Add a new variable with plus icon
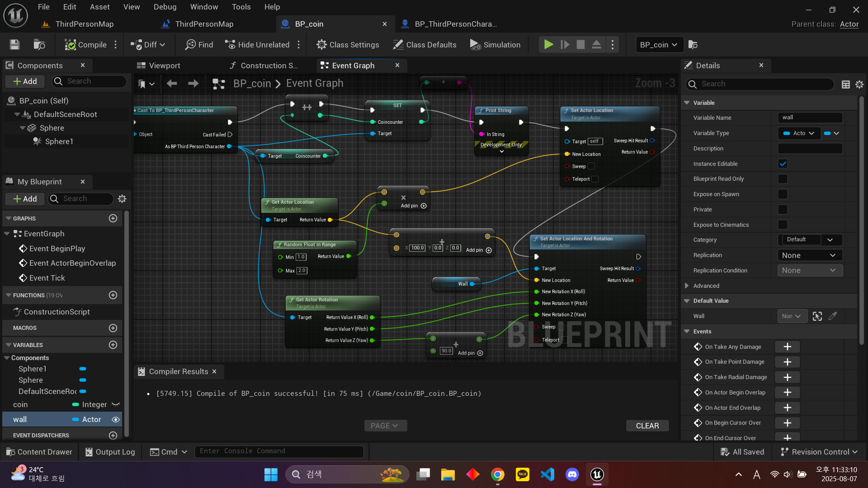Screen dimensions: 868x488 (113, 345)
